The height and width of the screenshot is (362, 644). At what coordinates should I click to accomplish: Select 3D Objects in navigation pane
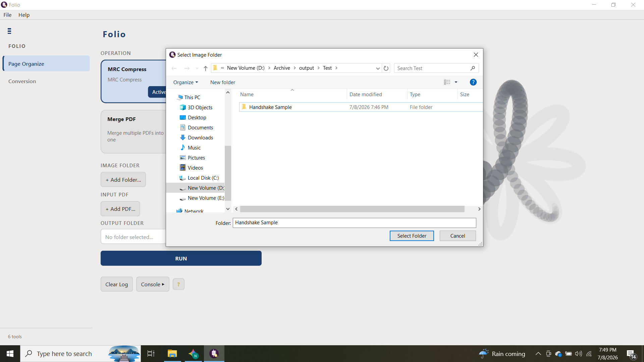click(200, 108)
